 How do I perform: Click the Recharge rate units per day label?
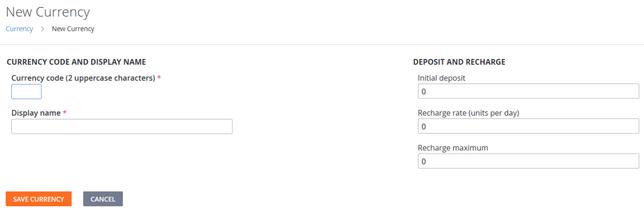coord(469,113)
